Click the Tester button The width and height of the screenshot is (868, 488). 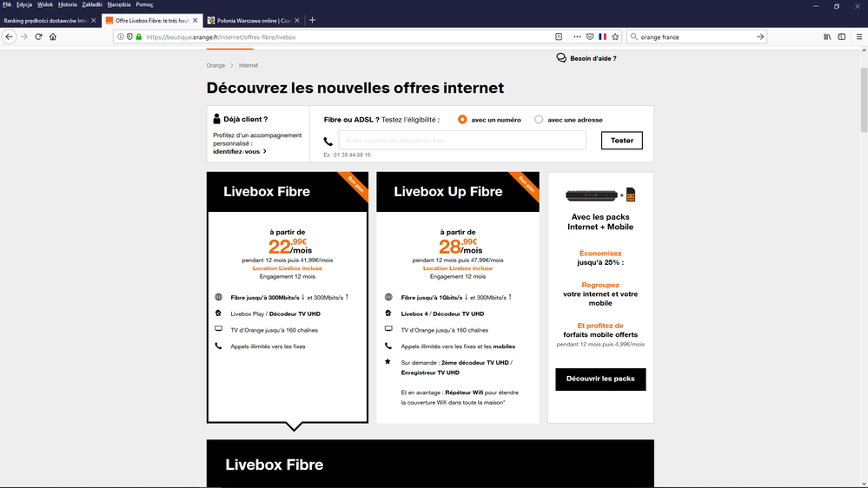point(621,140)
